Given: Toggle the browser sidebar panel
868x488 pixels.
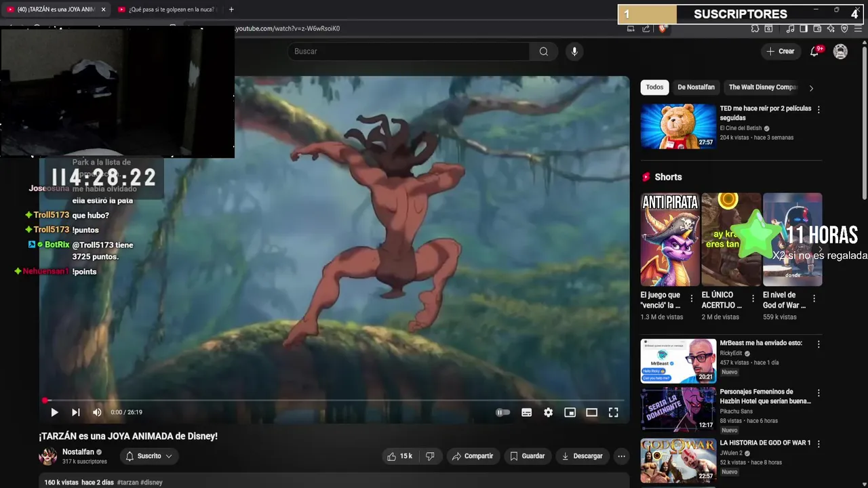Looking at the screenshot, I should click(804, 28).
